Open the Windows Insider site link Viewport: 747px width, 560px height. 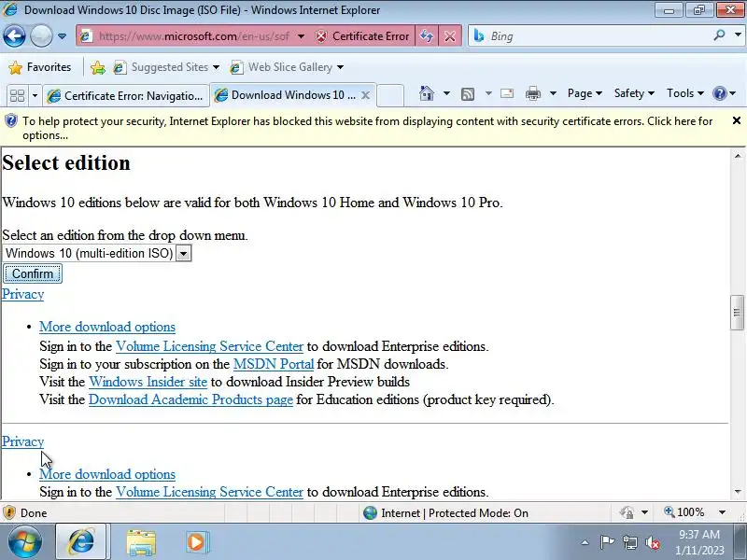click(148, 382)
